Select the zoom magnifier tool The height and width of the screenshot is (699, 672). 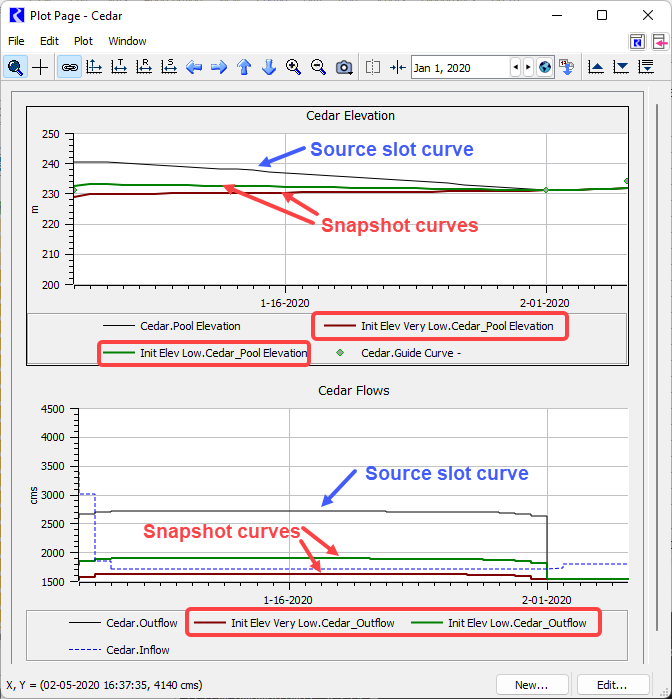pyautogui.click(x=15, y=67)
